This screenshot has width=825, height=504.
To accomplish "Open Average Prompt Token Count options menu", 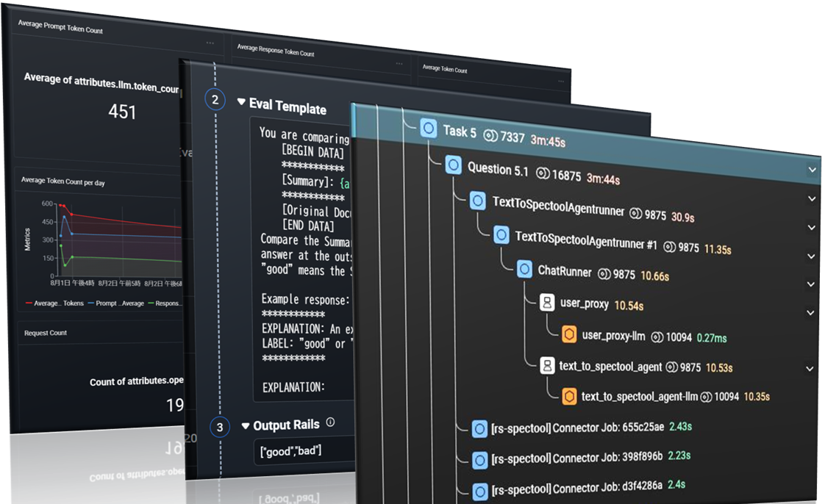I will click(x=210, y=43).
